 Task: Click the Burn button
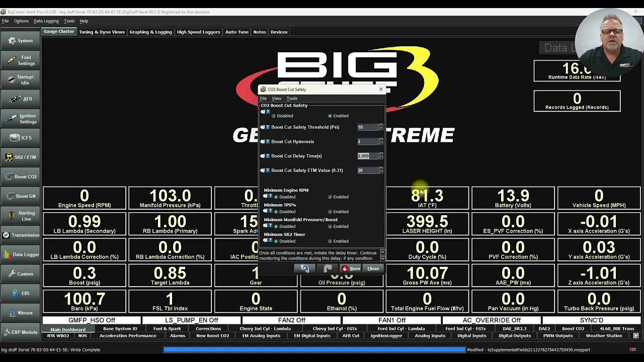[350, 268]
